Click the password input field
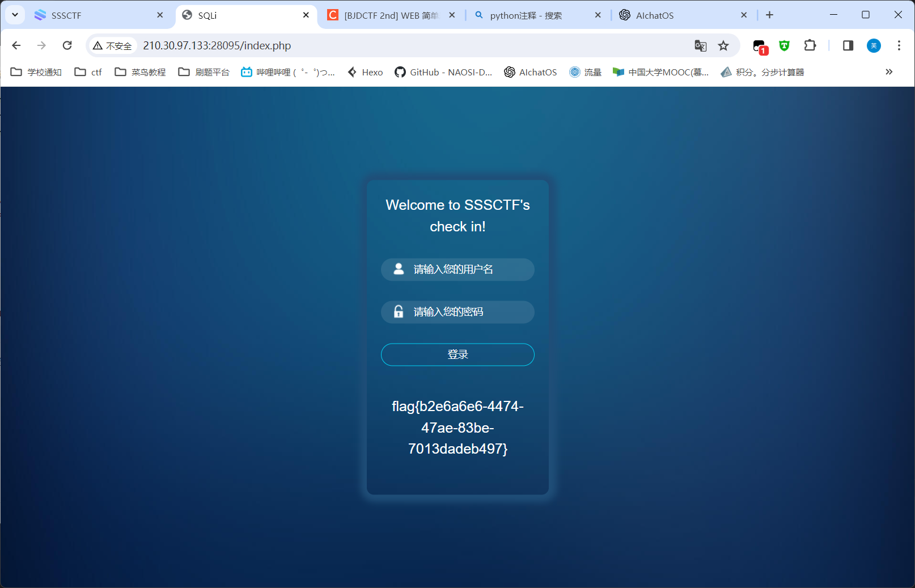This screenshot has height=588, width=915. [x=465, y=312]
